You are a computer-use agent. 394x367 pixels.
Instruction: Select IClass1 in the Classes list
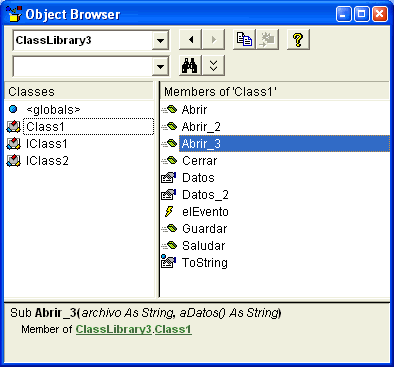point(47,144)
